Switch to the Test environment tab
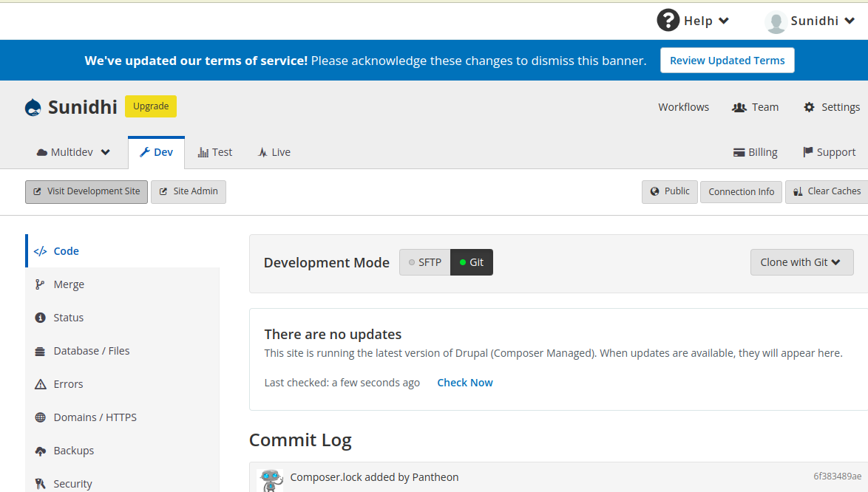This screenshot has height=492, width=868. [x=215, y=153]
